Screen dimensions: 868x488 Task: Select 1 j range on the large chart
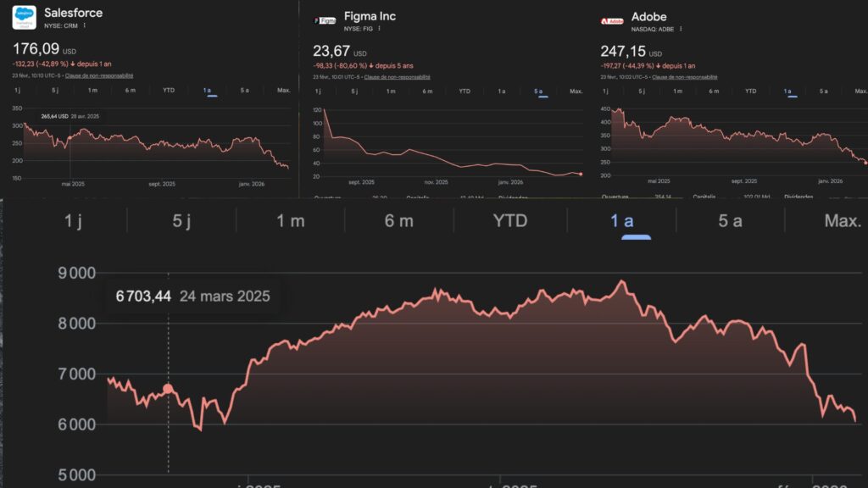73,219
